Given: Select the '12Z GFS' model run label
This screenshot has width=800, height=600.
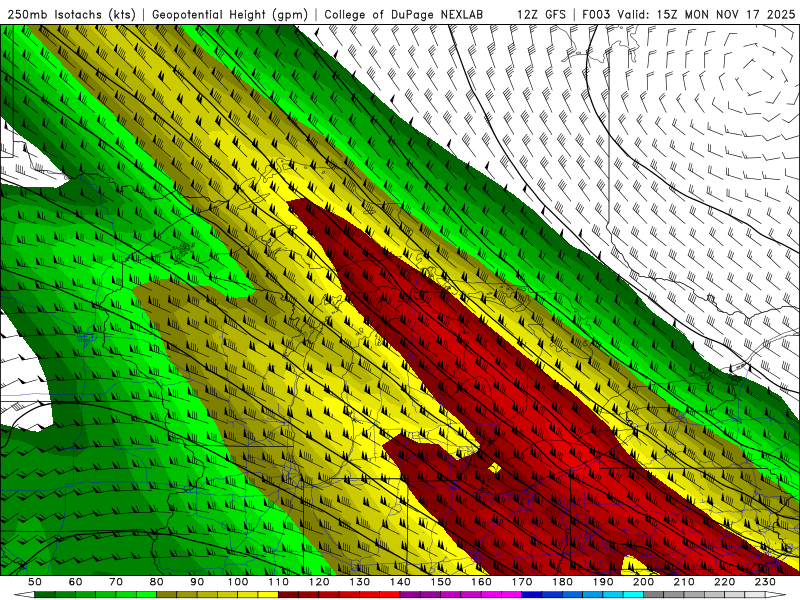Looking at the screenshot, I should click(541, 14).
